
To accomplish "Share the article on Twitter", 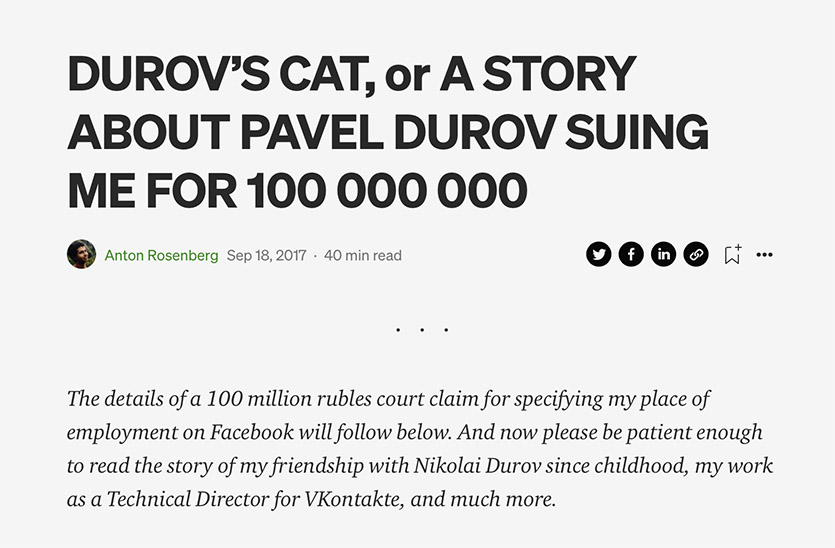I will 599,254.
